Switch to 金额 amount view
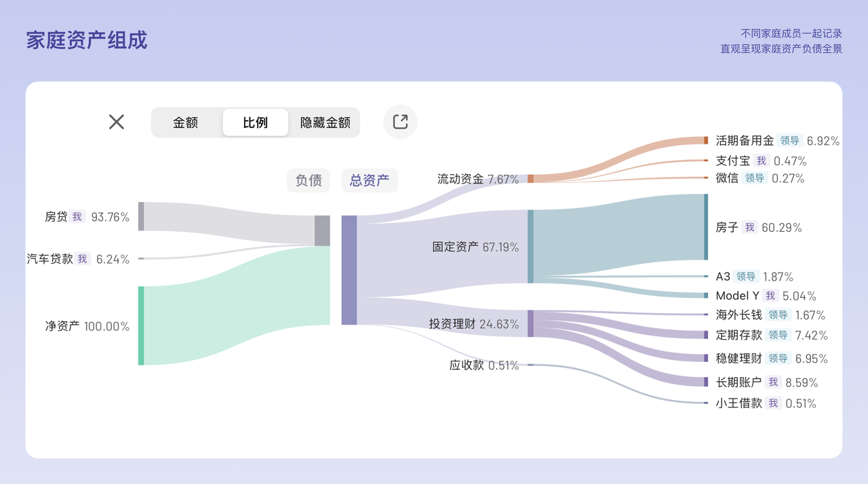 [186, 123]
